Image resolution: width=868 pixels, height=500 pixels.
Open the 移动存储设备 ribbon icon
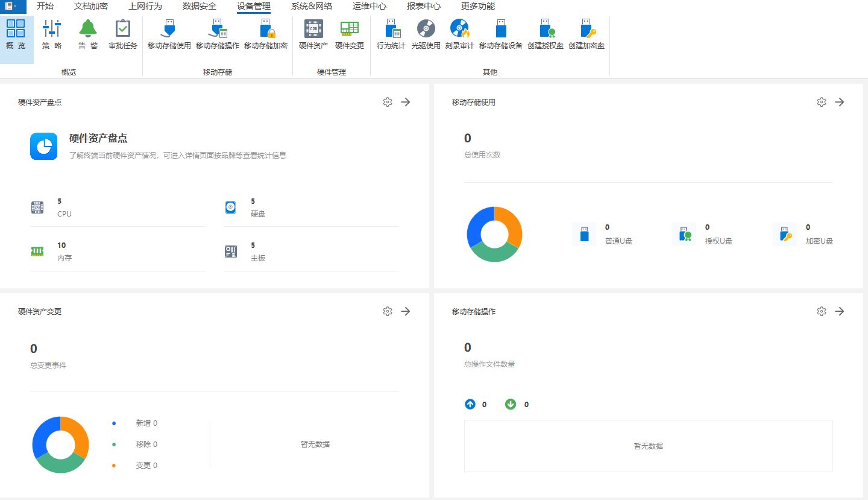click(x=501, y=28)
